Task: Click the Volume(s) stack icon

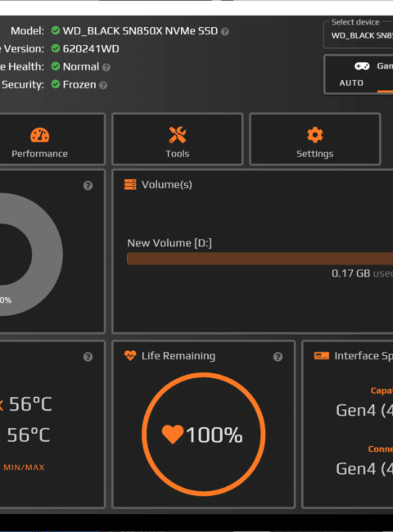Action: [x=130, y=185]
